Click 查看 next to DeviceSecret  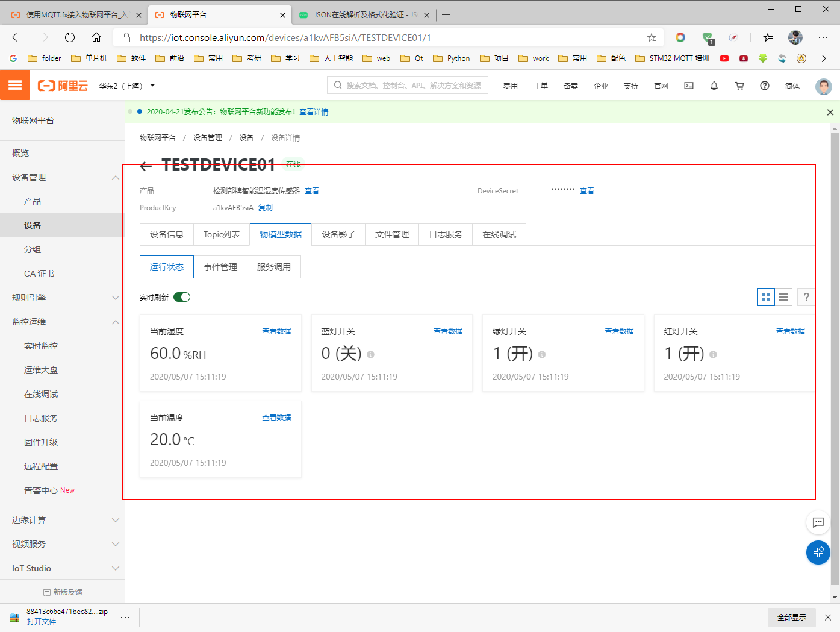pyautogui.click(x=587, y=191)
